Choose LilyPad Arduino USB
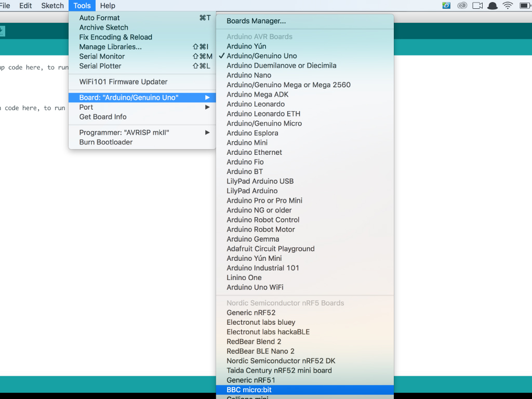 pos(304,181)
